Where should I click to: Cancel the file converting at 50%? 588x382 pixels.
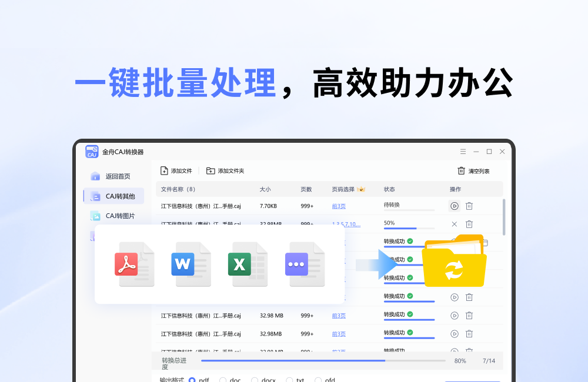455,224
